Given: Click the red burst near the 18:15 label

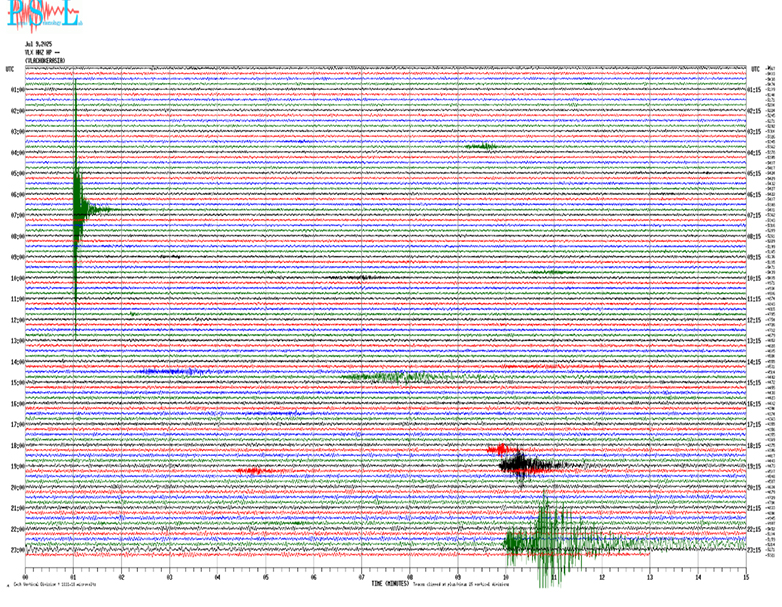Looking at the screenshot, I should tap(501, 449).
